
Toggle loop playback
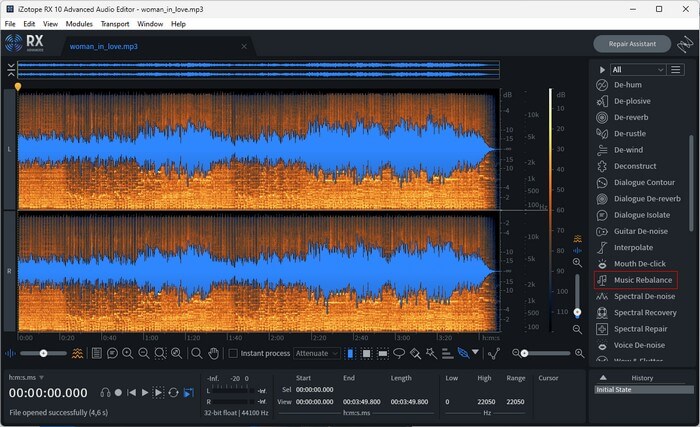[x=174, y=393]
